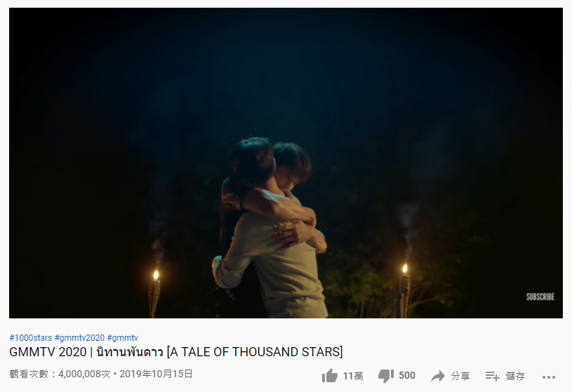Select the A TALE OF THOUSAND STARS title
The height and width of the screenshot is (392, 572).
255,352
